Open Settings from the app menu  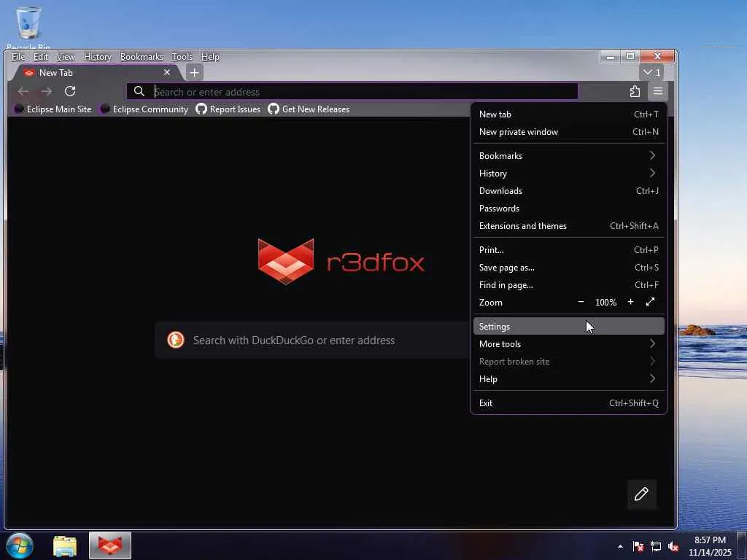(x=568, y=326)
